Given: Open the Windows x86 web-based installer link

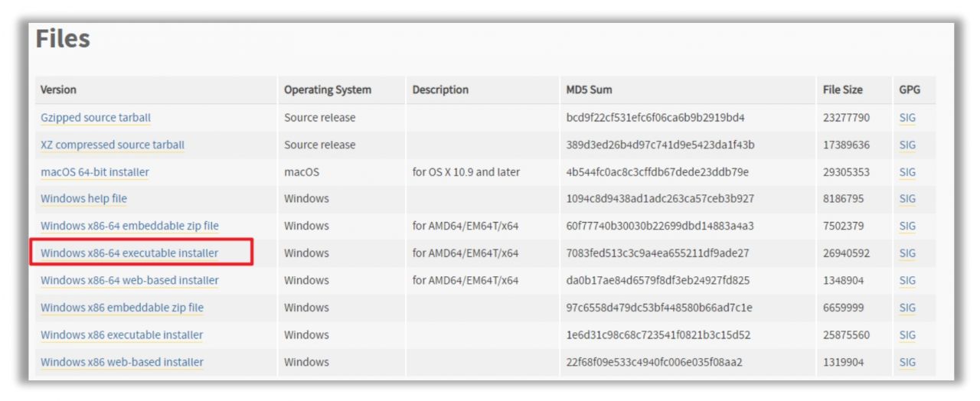Looking at the screenshot, I should [x=122, y=362].
